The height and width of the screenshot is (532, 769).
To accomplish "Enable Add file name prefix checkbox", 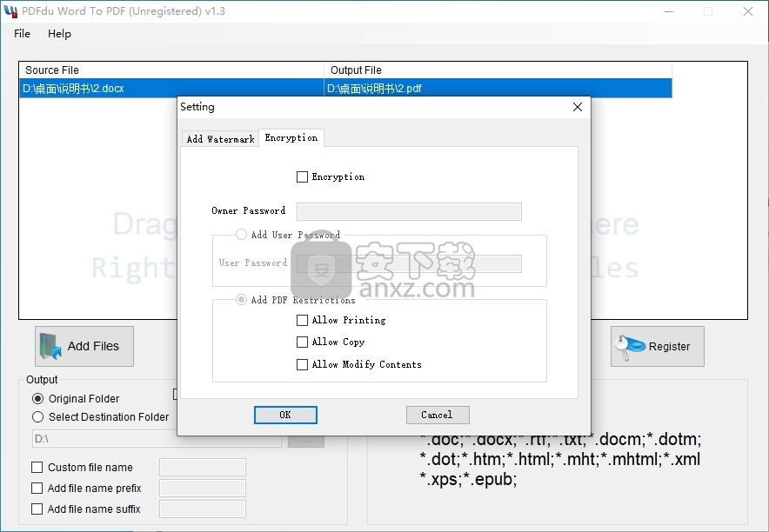I will pos(37,488).
